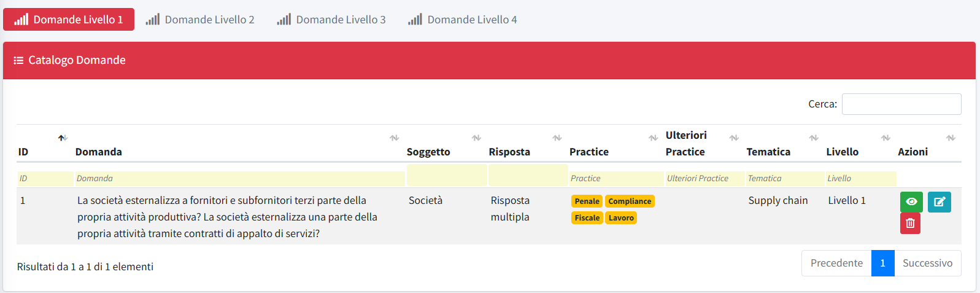Screen dimensions: 980x293
Task: Click sort arrows on Domanda column
Action: tap(394, 138)
